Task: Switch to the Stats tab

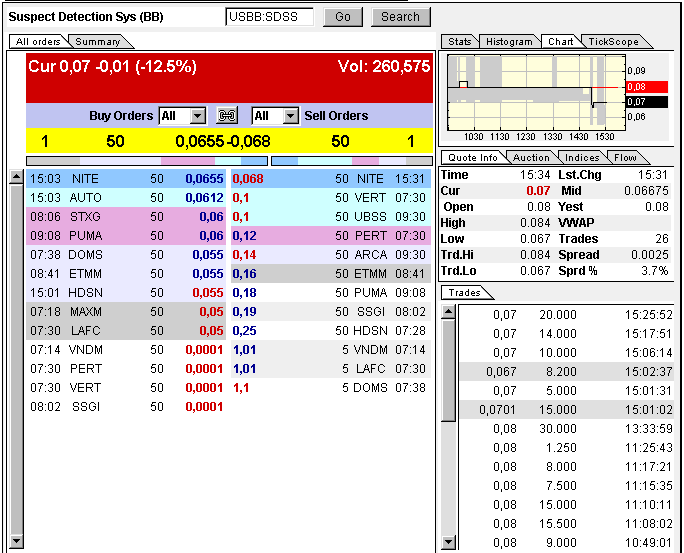Action: pos(459,41)
